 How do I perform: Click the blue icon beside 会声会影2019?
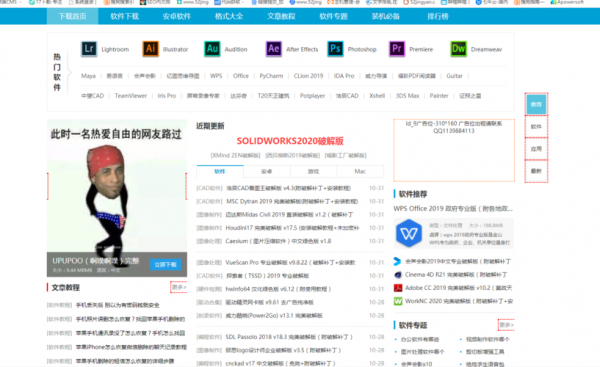tap(397, 261)
